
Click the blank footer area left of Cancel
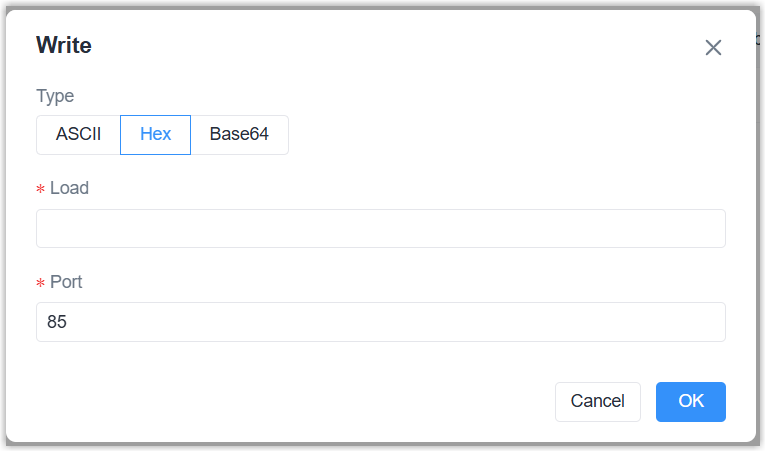[300, 401]
